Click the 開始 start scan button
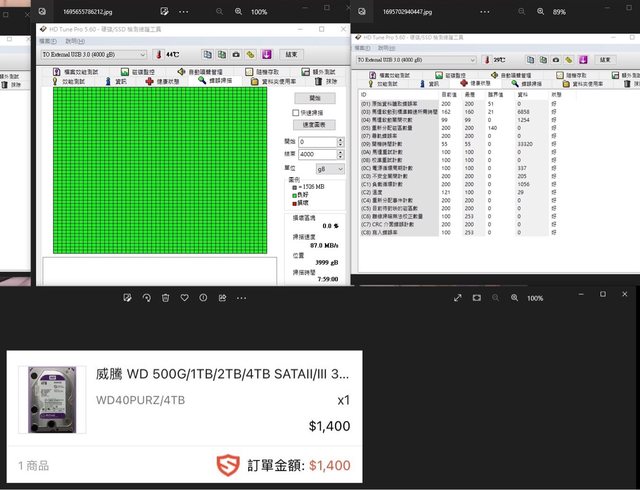The image size is (640, 490). point(314,98)
